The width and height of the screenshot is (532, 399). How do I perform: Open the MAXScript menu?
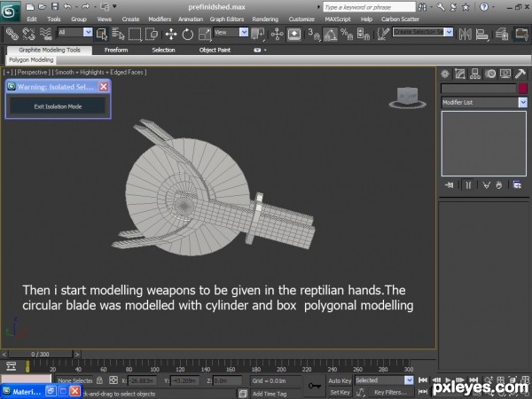point(338,19)
